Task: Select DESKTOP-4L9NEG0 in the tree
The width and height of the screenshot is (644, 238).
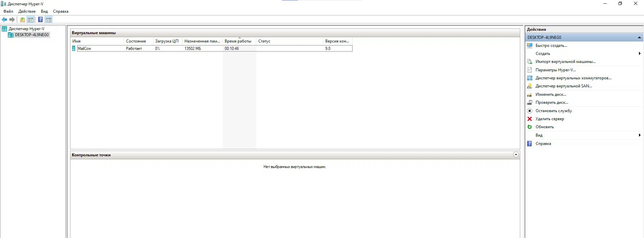Action: click(x=32, y=35)
